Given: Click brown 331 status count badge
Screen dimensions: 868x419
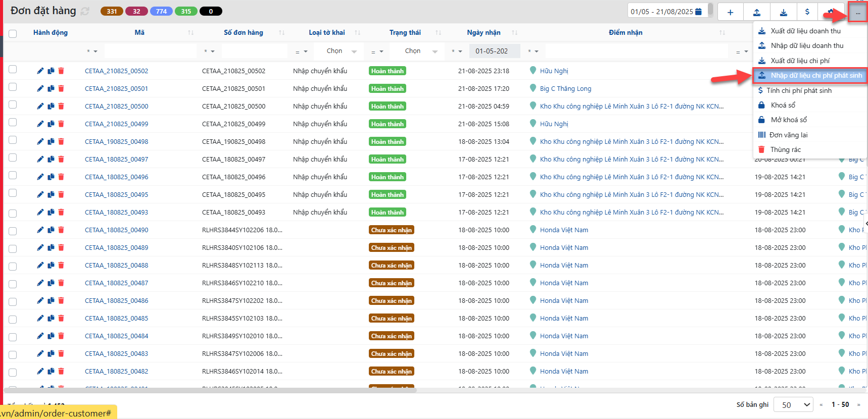Looking at the screenshot, I should point(112,11).
